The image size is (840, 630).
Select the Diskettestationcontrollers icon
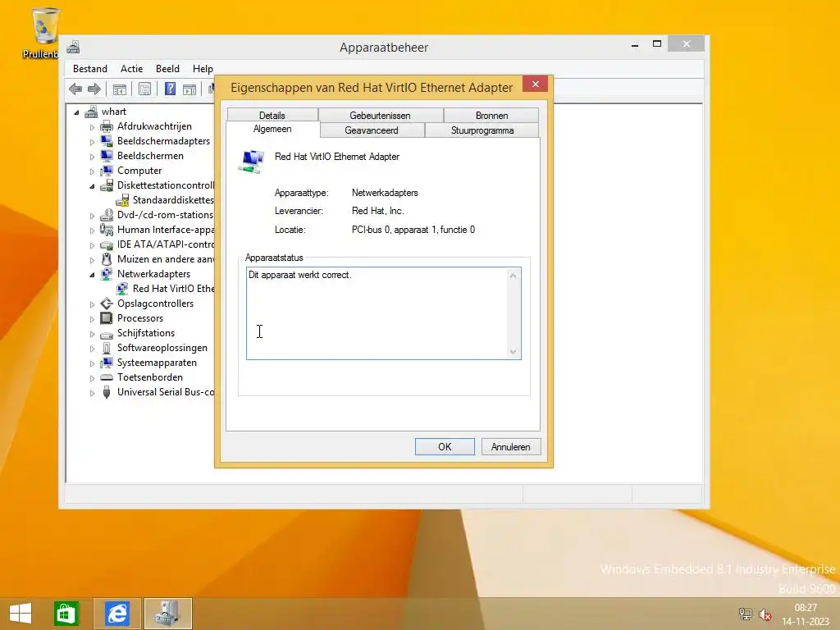(107, 185)
